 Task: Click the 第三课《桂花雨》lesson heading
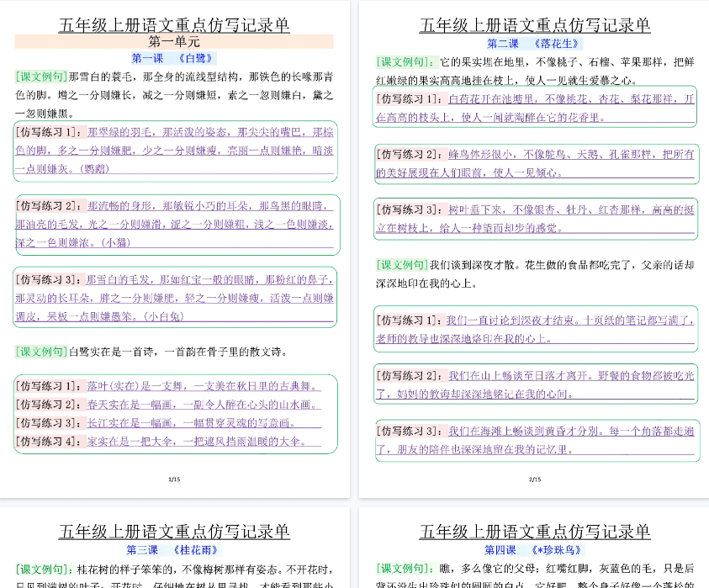[174, 550]
